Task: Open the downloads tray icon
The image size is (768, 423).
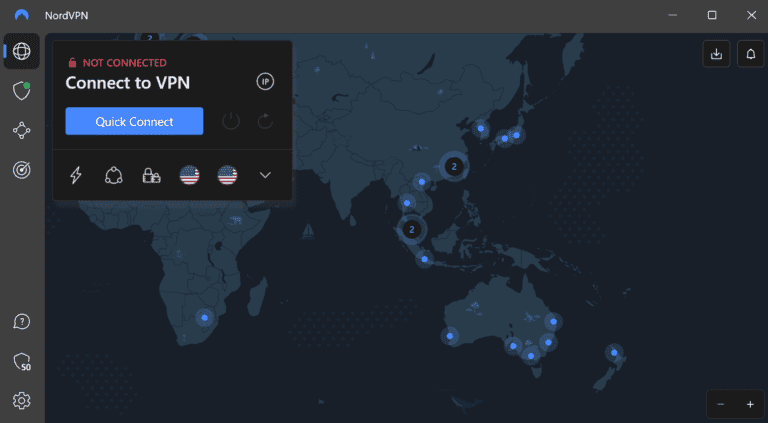Action: [x=717, y=54]
